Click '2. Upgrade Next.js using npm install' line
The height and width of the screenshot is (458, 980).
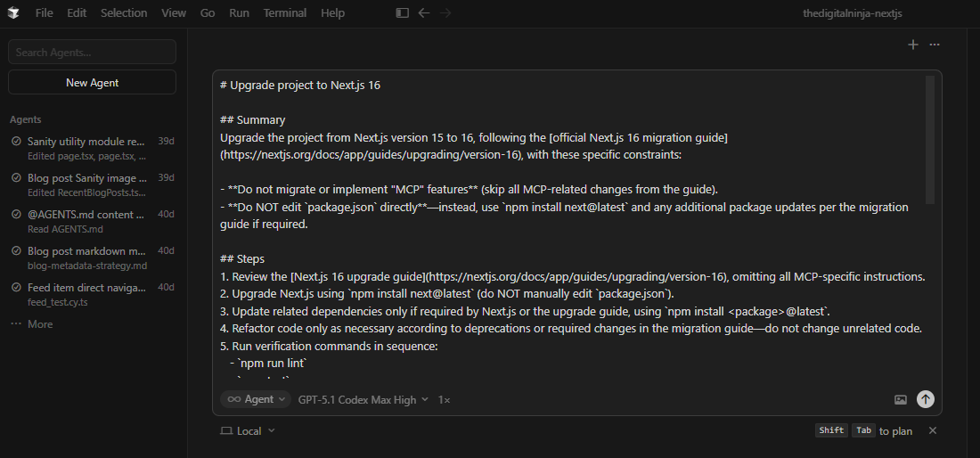point(447,294)
